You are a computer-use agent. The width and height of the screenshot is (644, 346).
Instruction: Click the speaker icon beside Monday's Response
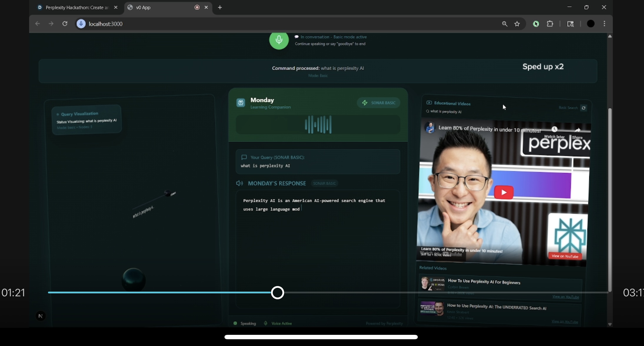click(239, 183)
